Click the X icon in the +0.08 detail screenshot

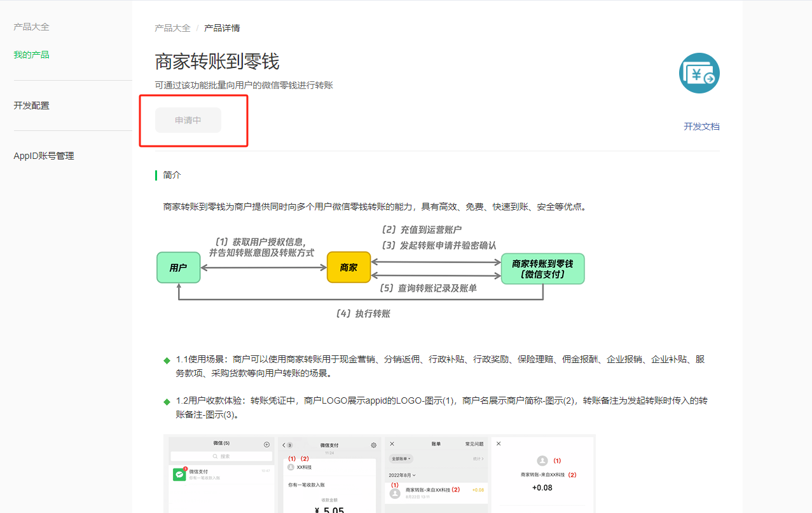click(x=499, y=444)
